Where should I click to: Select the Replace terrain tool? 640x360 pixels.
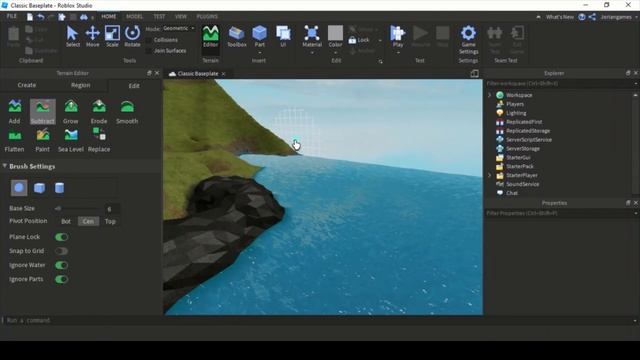(99, 140)
